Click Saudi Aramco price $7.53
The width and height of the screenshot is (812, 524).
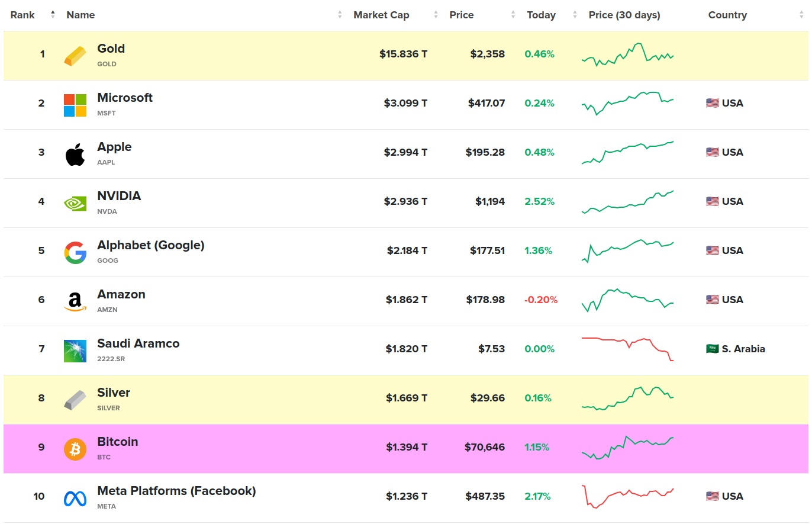(492, 349)
